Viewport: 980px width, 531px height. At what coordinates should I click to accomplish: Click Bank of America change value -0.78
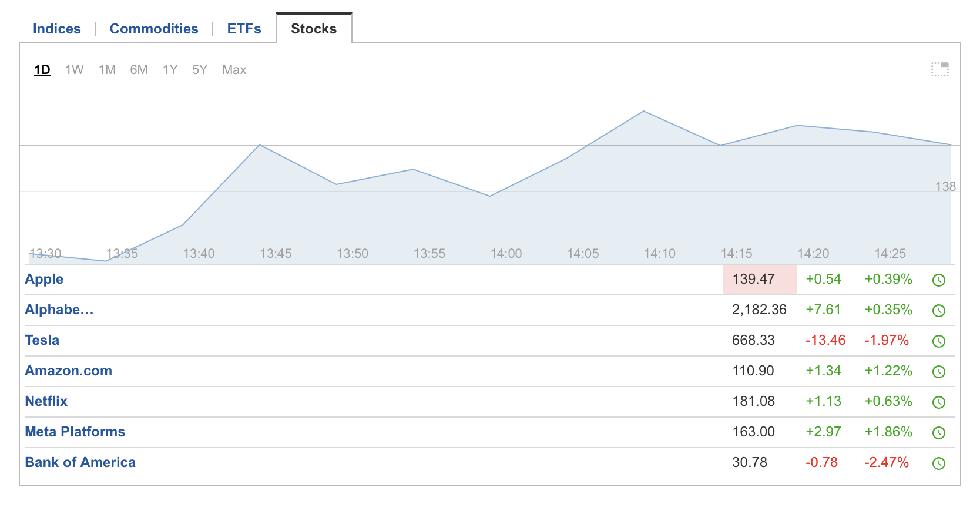(x=821, y=462)
